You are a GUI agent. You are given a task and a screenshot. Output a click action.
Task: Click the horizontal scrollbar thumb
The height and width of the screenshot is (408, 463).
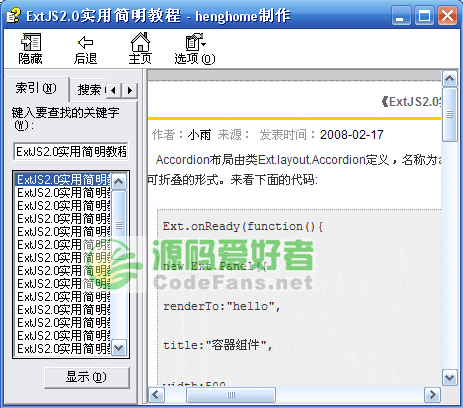click(x=231, y=395)
